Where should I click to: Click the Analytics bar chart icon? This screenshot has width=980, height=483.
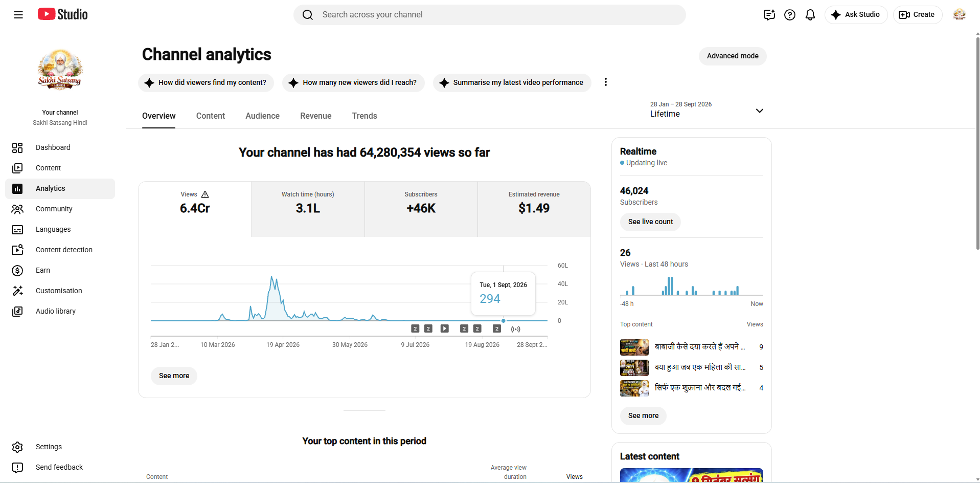point(17,189)
